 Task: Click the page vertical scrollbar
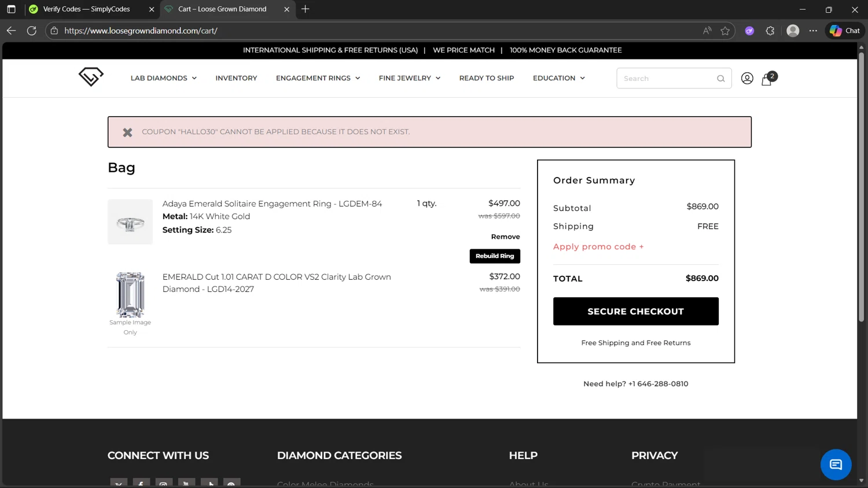[x=861, y=188]
